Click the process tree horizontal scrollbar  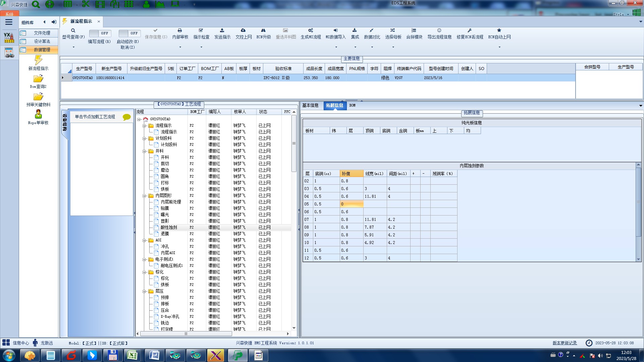[186, 334]
